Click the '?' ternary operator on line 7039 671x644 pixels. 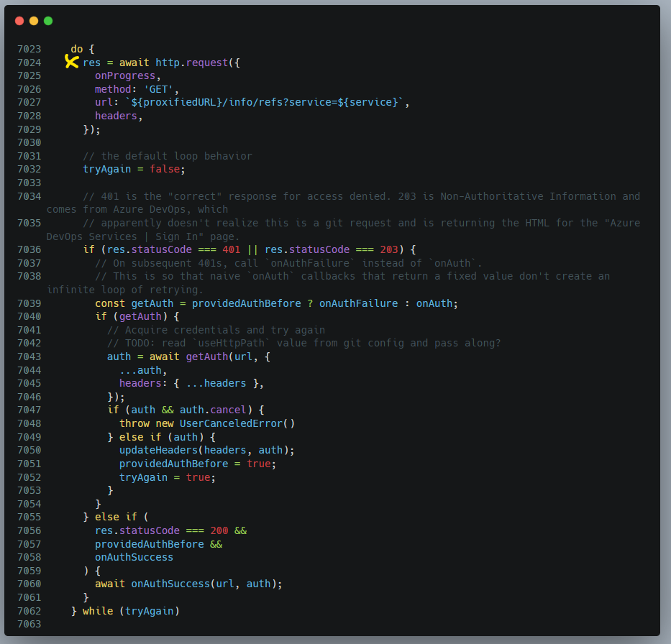click(x=310, y=303)
